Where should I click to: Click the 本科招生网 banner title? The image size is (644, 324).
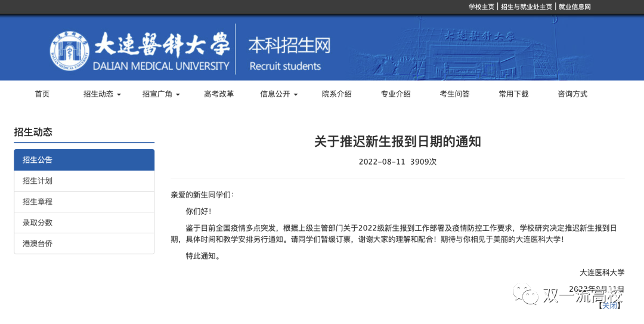pos(289,45)
